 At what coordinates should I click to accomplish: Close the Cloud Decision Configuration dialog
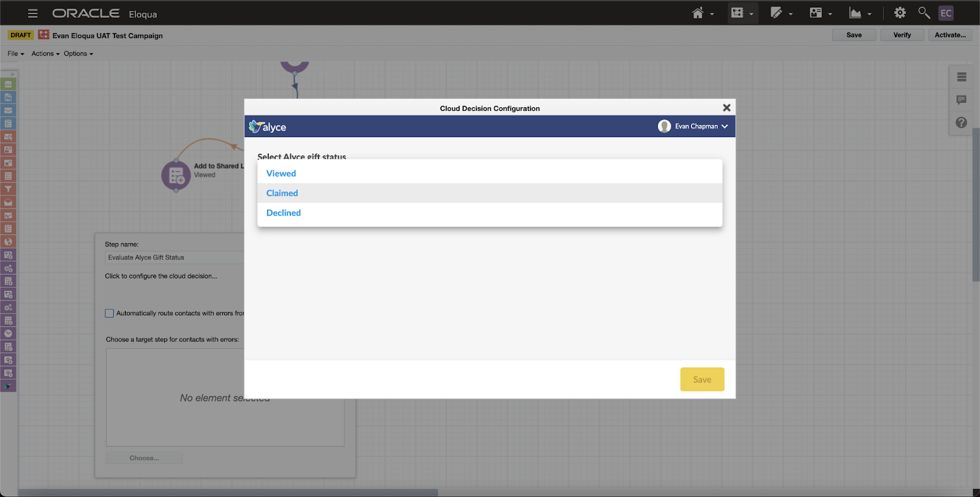point(727,108)
